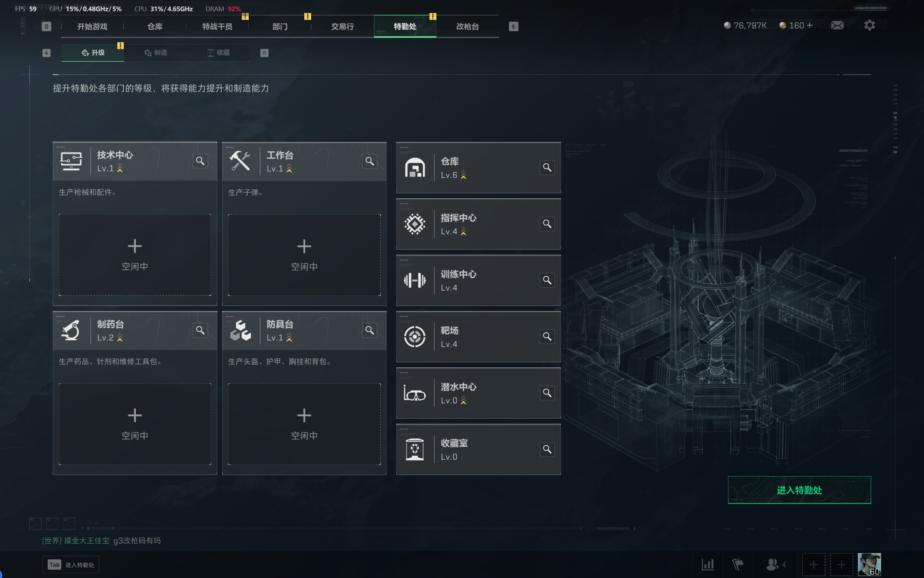924x578 pixels.
Task: Inspect 指挥中心 with magnifier icon
Action: [547, 224]
